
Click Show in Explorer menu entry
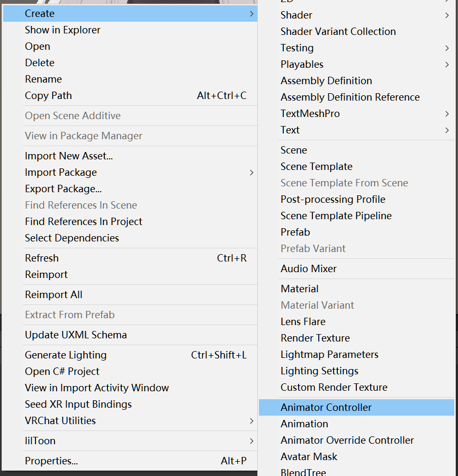(x=62, y=30)
